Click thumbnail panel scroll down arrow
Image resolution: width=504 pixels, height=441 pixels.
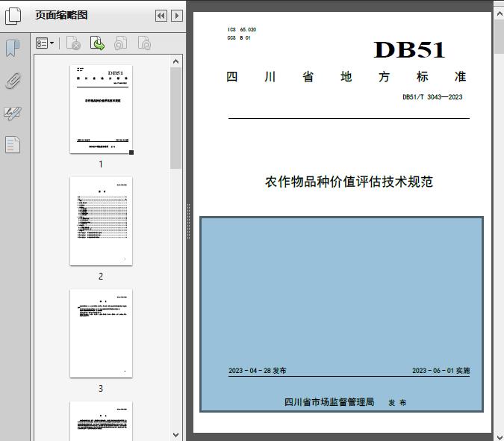click(x=175, y=434)
